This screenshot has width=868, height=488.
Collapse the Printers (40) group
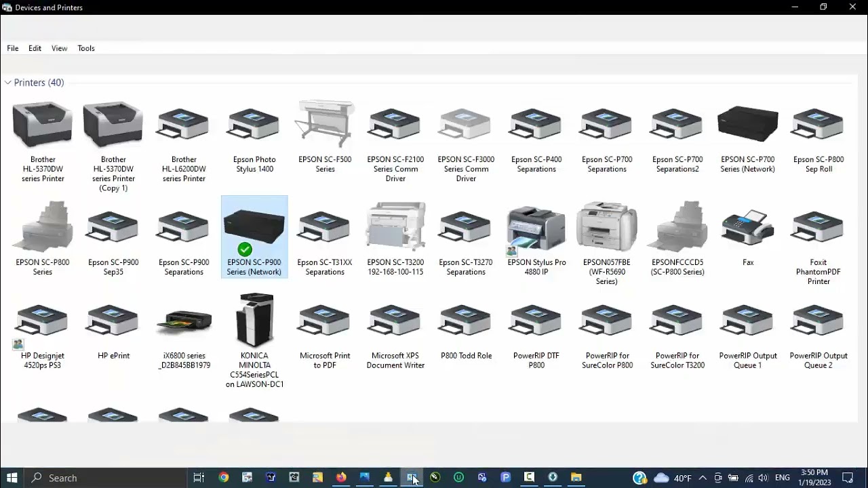coord(7,83)
